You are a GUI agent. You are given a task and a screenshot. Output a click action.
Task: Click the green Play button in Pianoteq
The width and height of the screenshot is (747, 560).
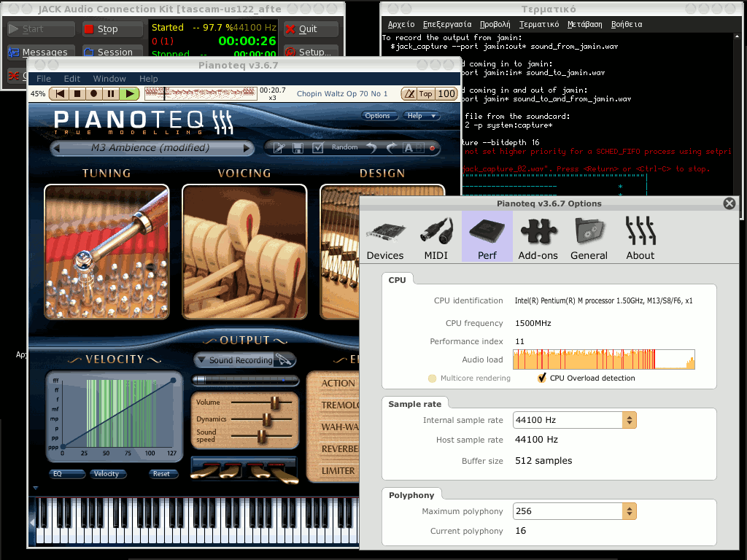click(129, 94)
